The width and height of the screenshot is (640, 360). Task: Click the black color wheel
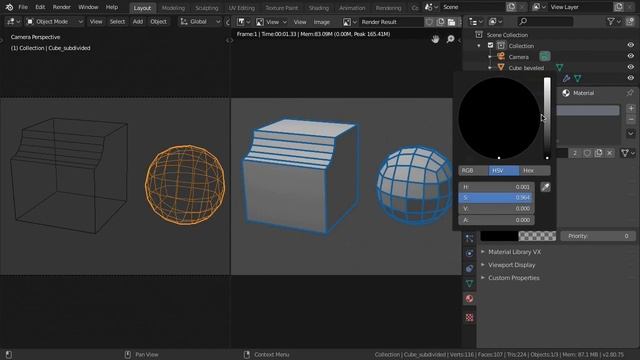(x=499, y=118)
